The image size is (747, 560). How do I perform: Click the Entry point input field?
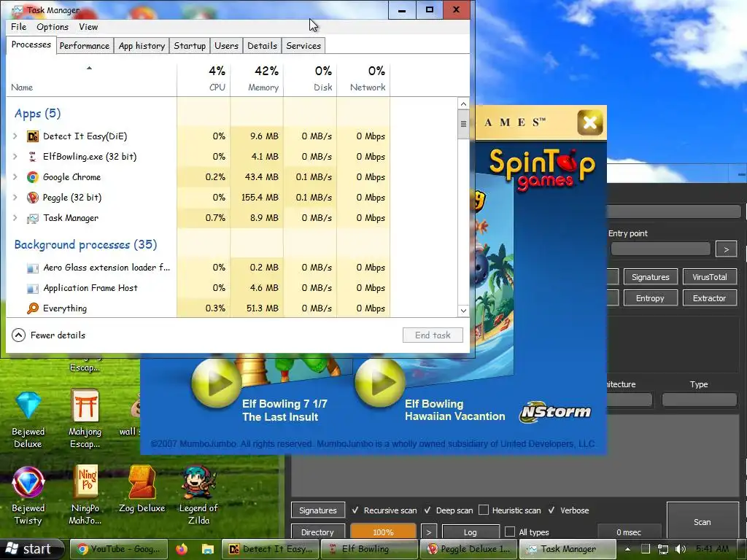point(660,249)
